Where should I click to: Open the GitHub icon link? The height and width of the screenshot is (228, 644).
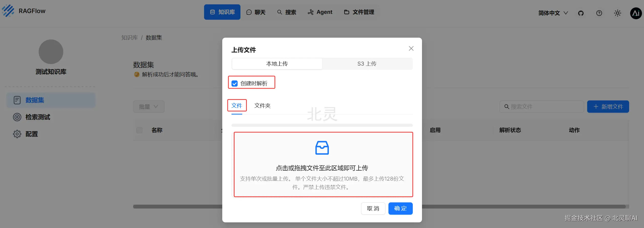(x=581, y=13)
